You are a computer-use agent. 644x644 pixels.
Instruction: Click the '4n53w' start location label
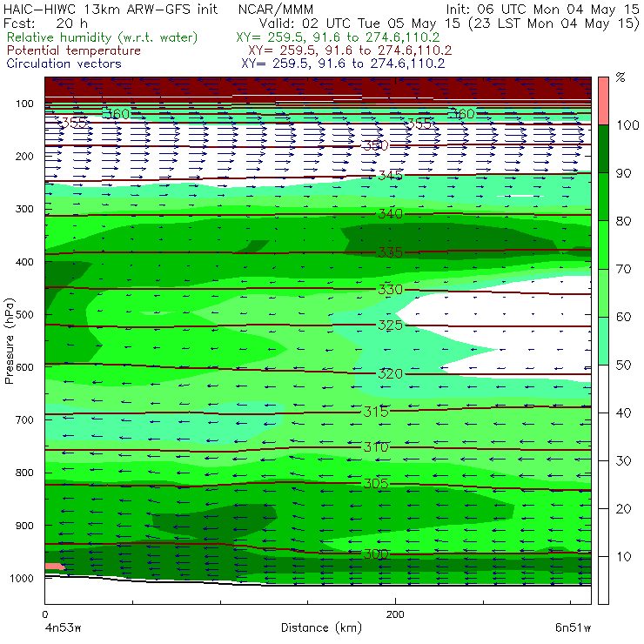(64, 628)
